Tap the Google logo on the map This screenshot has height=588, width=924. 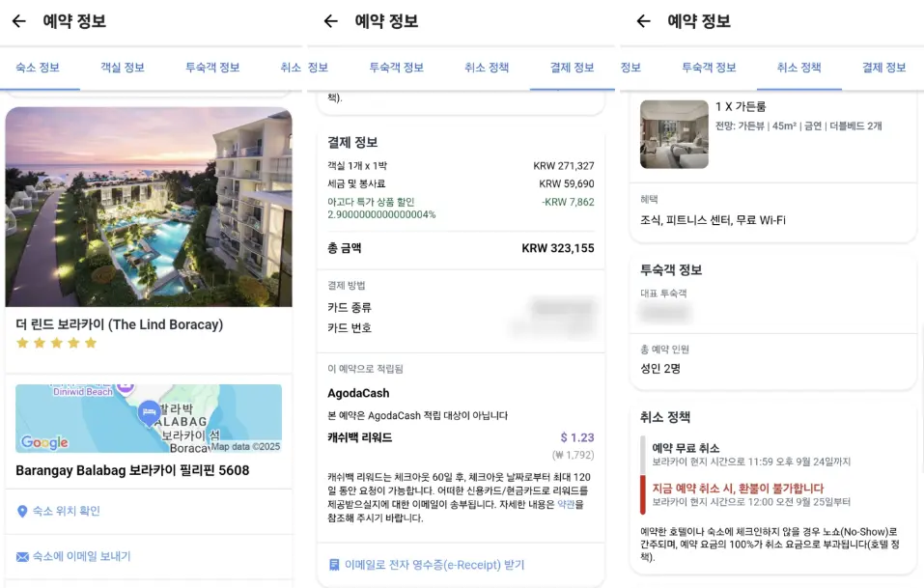[44, 442]
